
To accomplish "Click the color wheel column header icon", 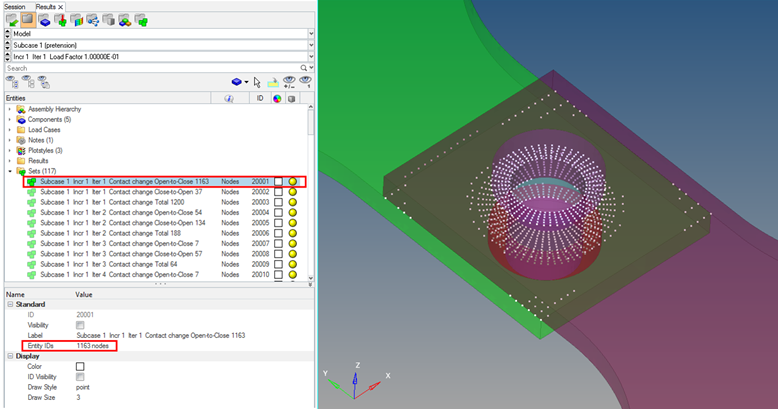I will [277, 98].
